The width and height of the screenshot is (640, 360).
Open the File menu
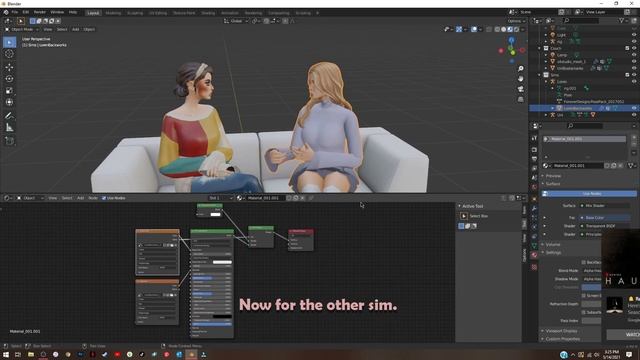[15, 12]
